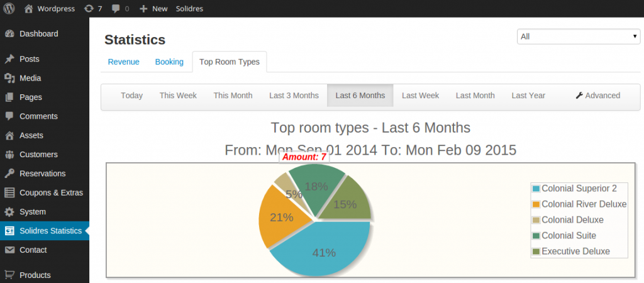644x283 pixels.
Task: Visit the Wordpress site name link
Action: pos(56,9)
